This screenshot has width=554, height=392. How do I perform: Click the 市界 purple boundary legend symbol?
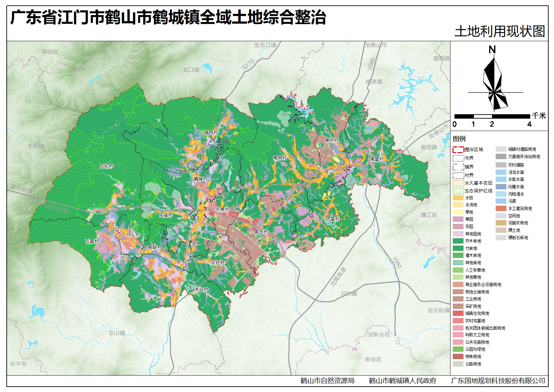(x=458, y=158)
